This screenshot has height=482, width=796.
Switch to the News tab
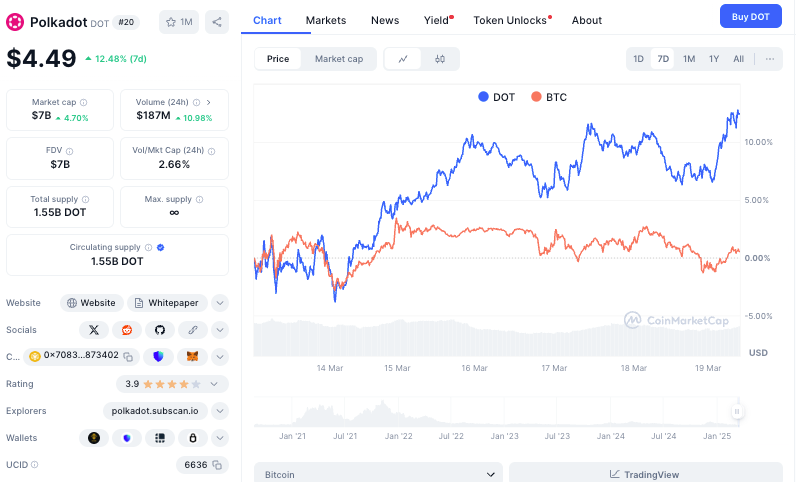[385, 20]
